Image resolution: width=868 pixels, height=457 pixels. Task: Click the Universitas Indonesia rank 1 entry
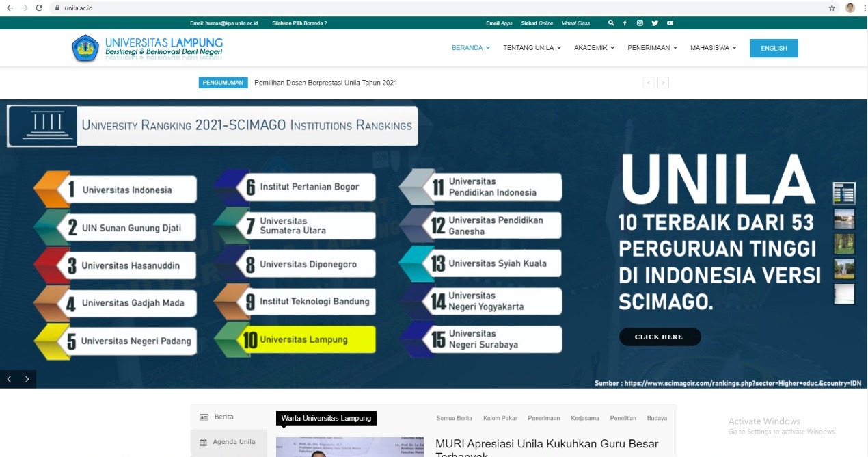point(116,190)
